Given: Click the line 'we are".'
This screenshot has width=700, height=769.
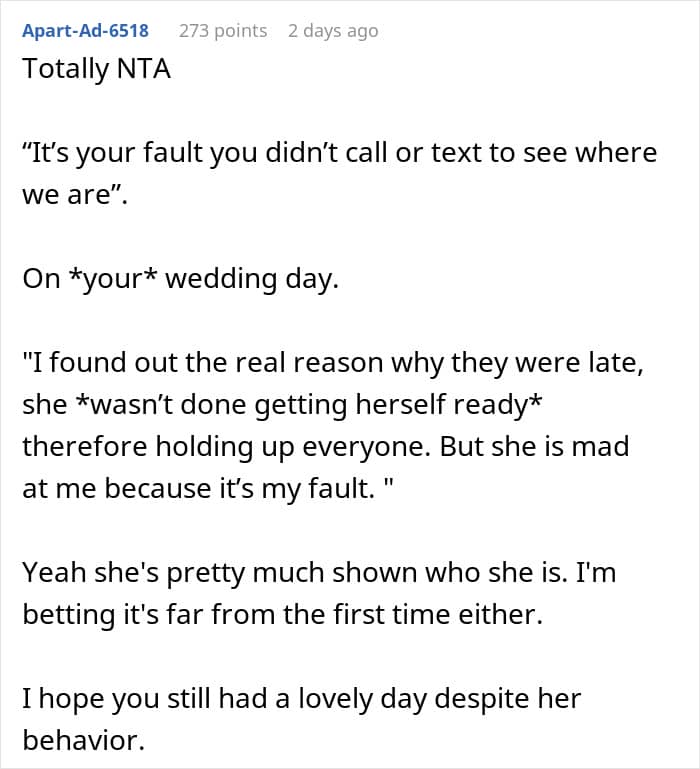Looking at the screenshot, I should pos(75,195).
